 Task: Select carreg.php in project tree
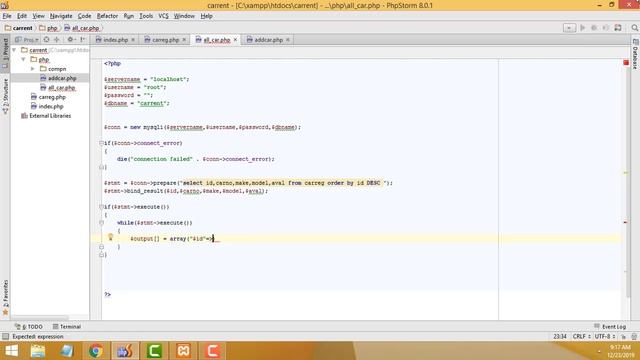pyautogui.click(x=48, y=97)
